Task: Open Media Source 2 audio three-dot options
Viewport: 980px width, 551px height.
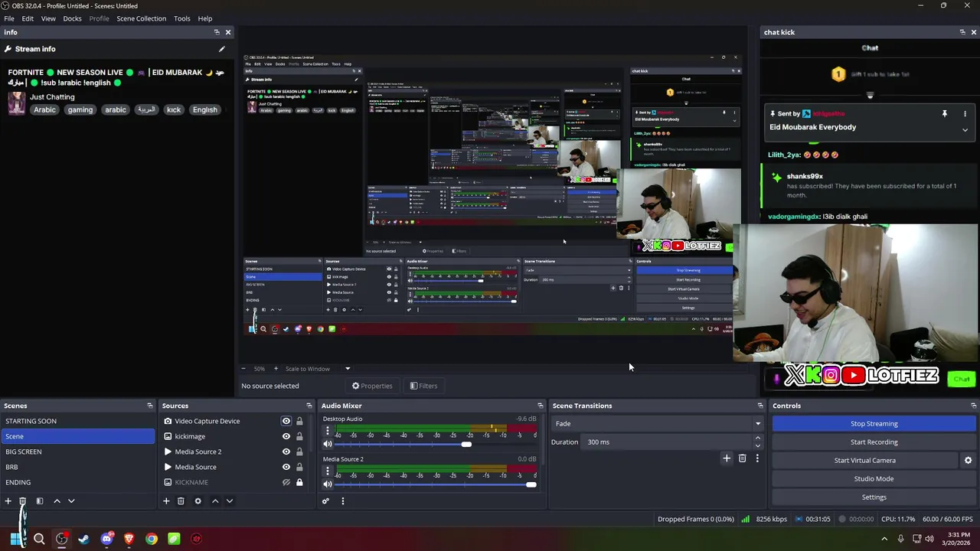Action: (328, 471)
